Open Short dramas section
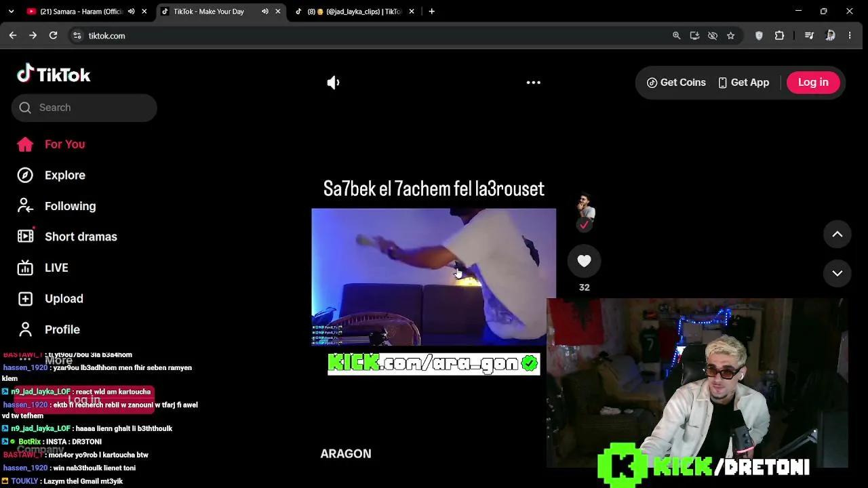The width and height of the screenshot is (868, 488). [67, 237]
